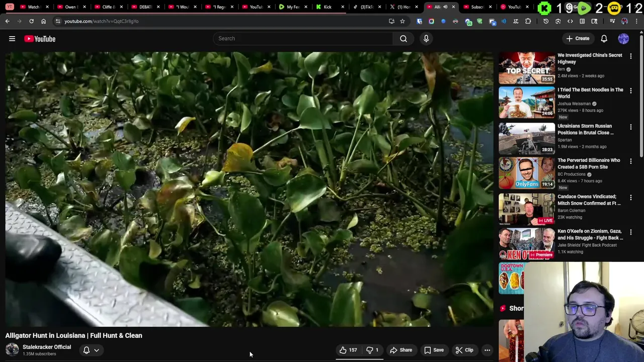Viewport: 644px width, 362px height.
Task: Like the video with thumbs up
Action: (x=348, y=350)
